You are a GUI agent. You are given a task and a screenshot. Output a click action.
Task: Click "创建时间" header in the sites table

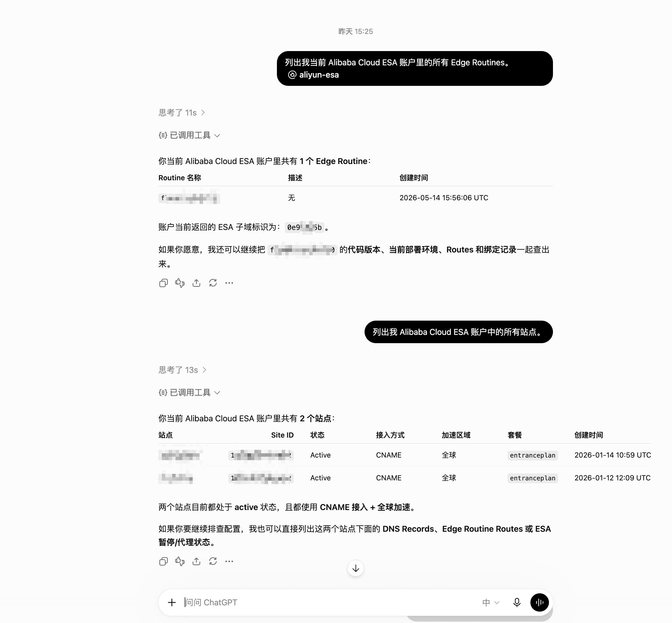click(589, 435)
